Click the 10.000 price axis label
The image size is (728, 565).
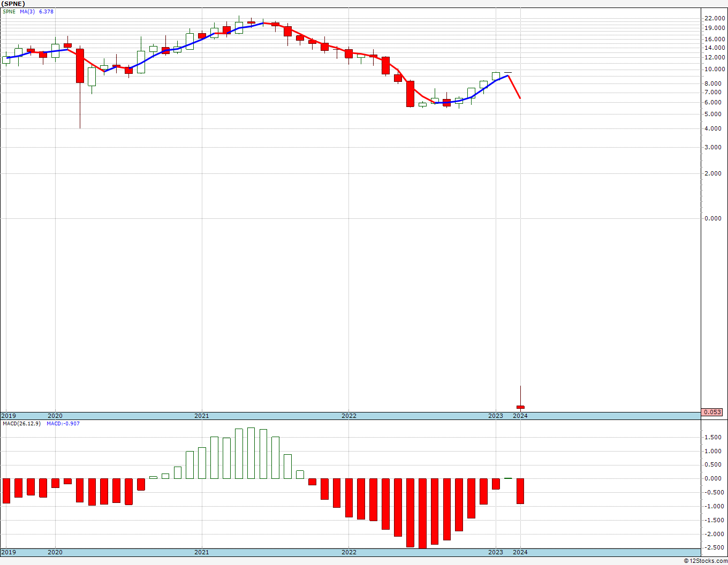pos(715,69)
